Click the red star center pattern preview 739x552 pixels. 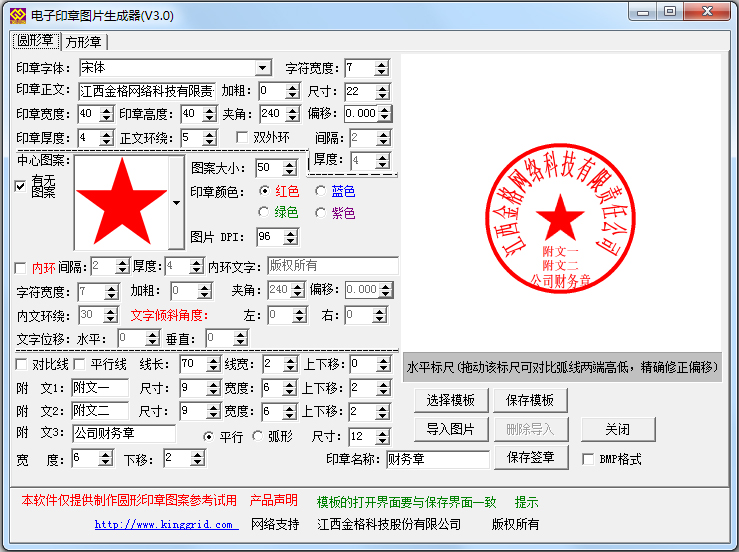point(122,203)
